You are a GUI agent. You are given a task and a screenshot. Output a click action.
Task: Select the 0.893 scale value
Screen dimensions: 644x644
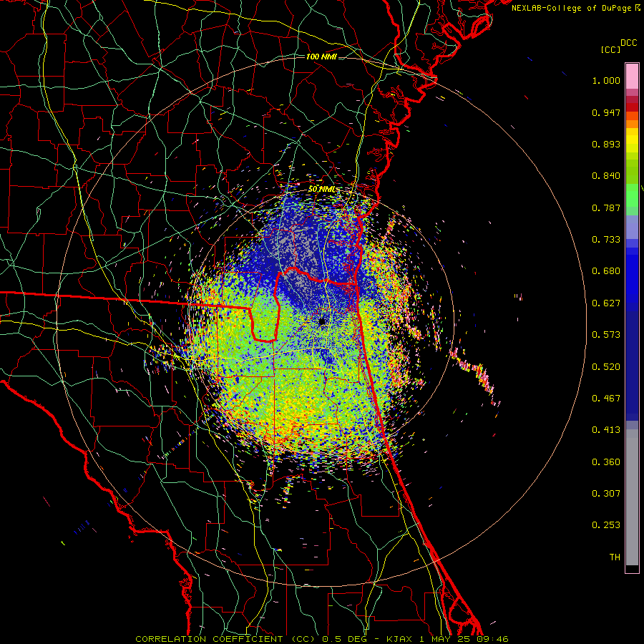pyautogui.click(x=606, y=144)
